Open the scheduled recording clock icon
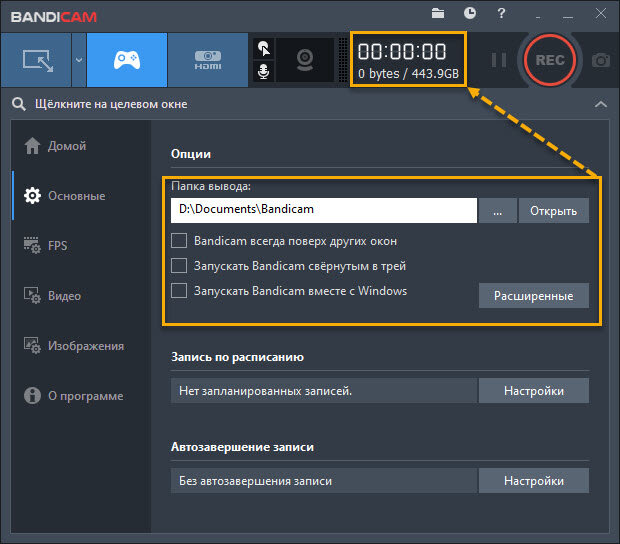This screenshot has height=544, width=620. click(470, 13)
